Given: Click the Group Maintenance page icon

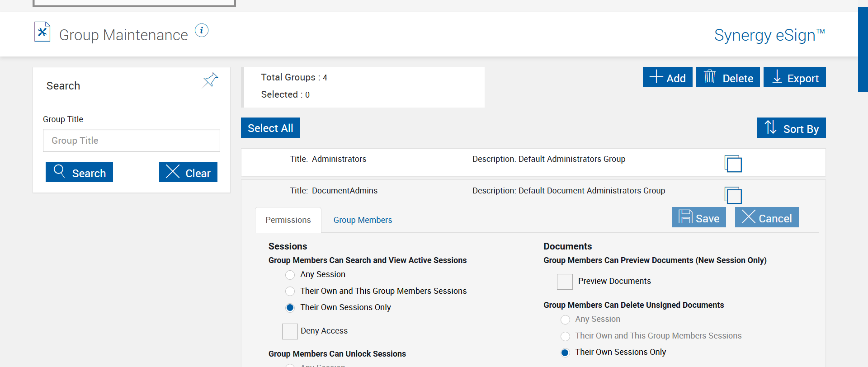Looking at the screenshot, I should point(42,32).
